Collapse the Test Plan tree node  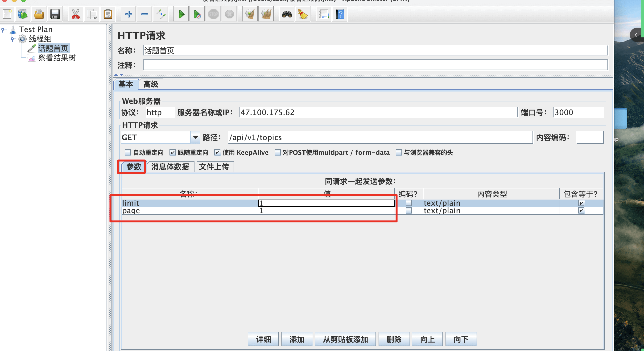tap(3, 30)
